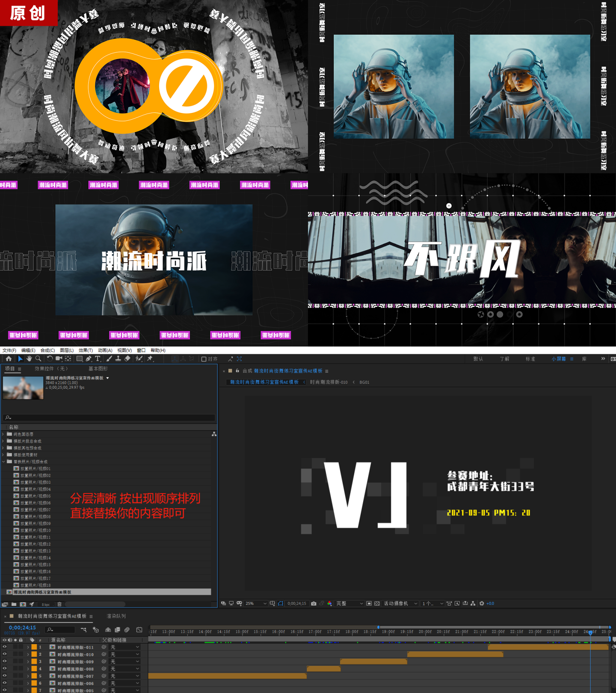Click the Interpret Footage icon in project panel
Screen dimensions: 616x693
click(x=5, y=604)
